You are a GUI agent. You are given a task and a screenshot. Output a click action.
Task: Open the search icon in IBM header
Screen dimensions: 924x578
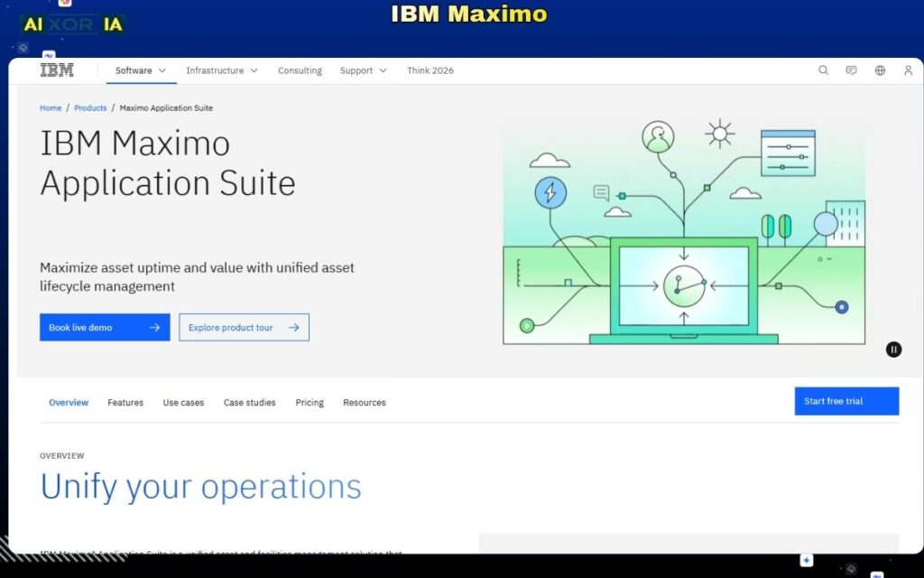[823, 70]
